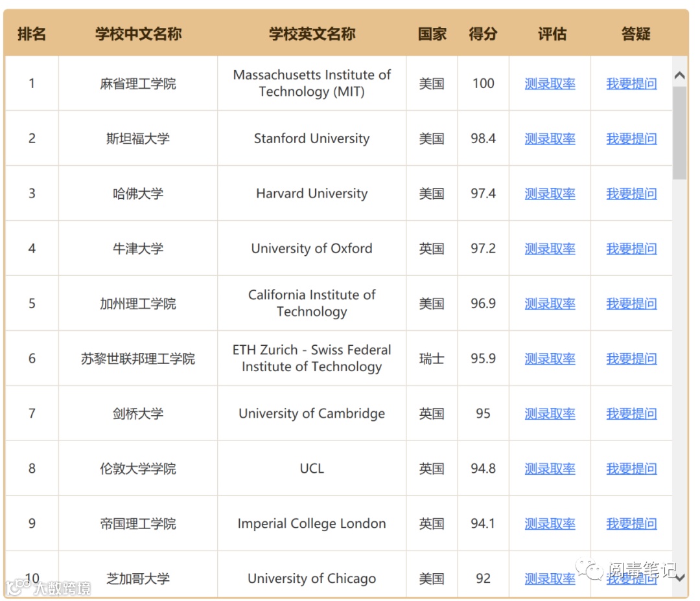The width and height of the screenshot is (700, 601).
Task: Open 我要提问 link for Stanford University
Action: [631, 139]
